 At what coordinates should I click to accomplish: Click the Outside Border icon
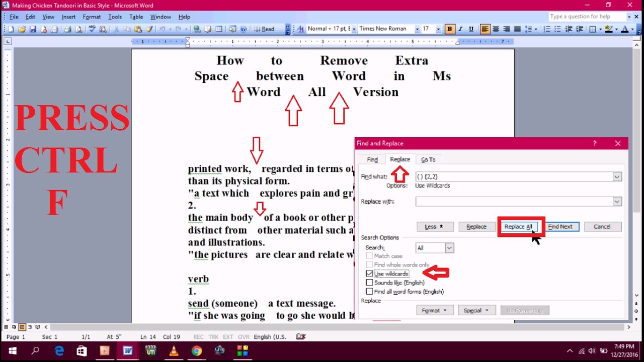click(593, 29)
